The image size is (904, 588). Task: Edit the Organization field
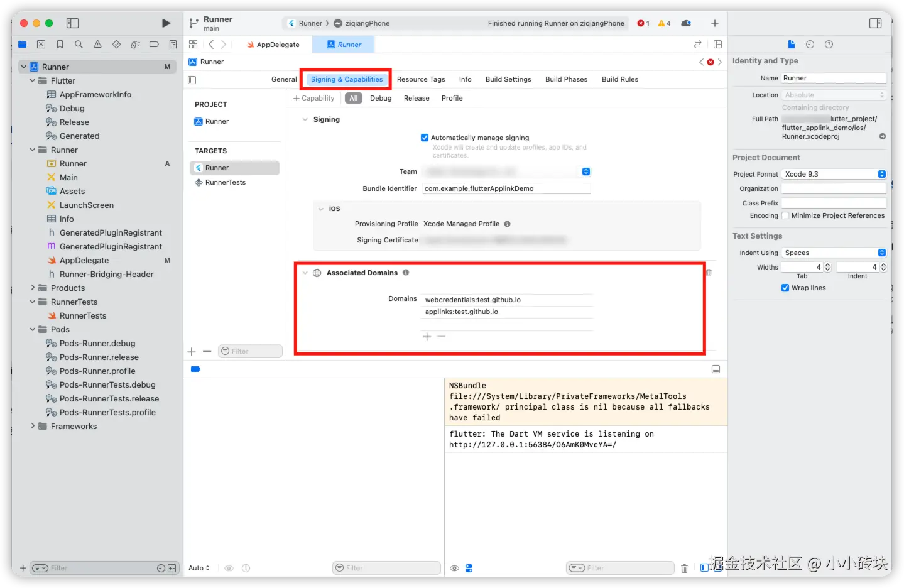pos(834,188)
